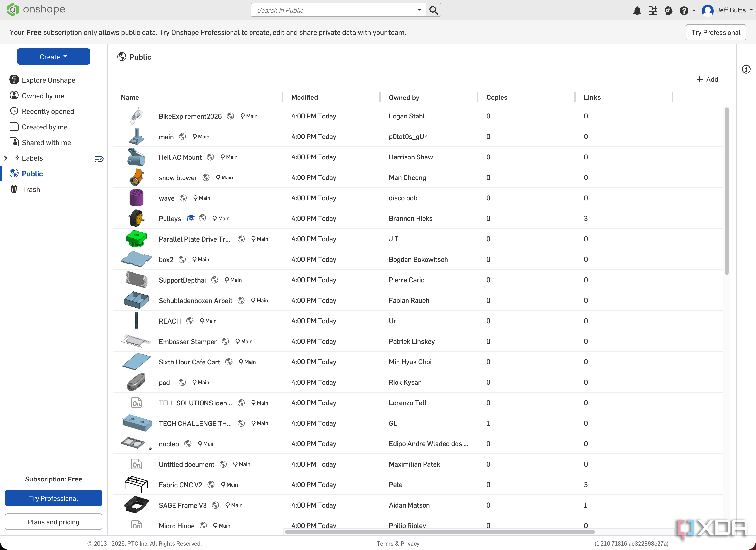756x550 pixels.
Task: Click Try Professional in the banner
Action: [x=716, y=32]
